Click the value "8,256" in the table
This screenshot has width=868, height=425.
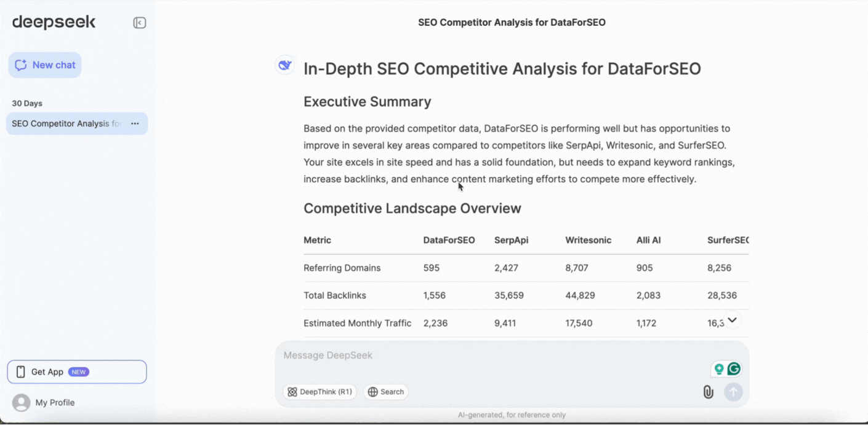click(x=720, y=268)
